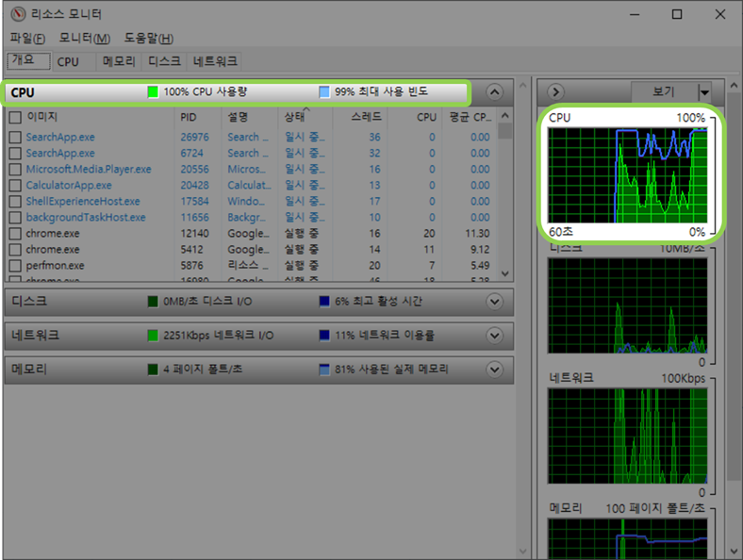Check the backgroundTaskHost.exe checkbox
The width and height of the screenshot is (743, 560).
[x=15, y=218]
